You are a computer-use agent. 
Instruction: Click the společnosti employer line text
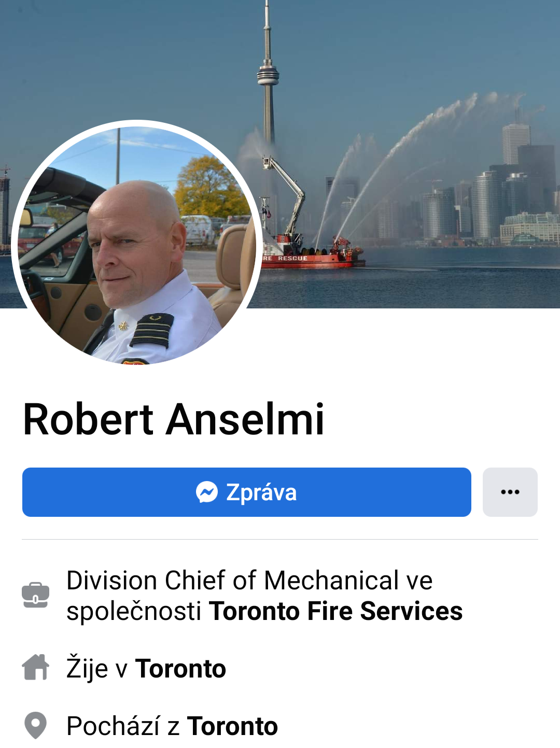264,611
